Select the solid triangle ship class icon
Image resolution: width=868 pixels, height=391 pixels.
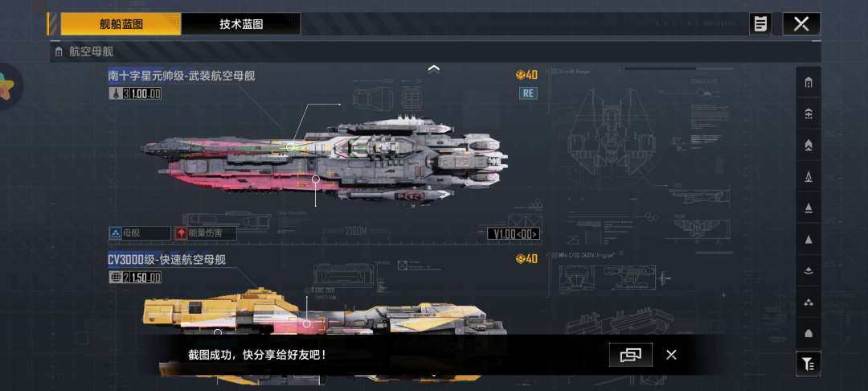tap(809, 239)
